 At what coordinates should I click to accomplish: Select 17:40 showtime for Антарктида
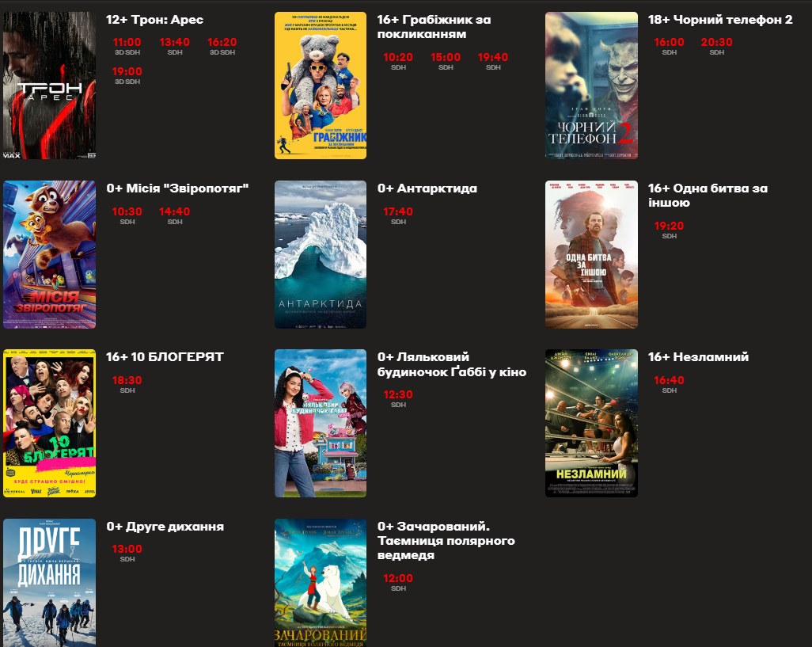[x=398, y=212]
